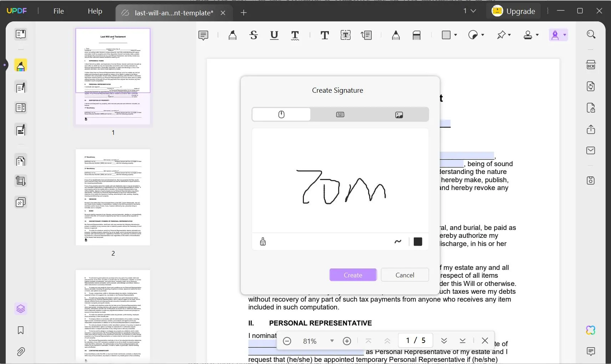Open the Batch process icon in left sidebar

[x=21, y=202]
